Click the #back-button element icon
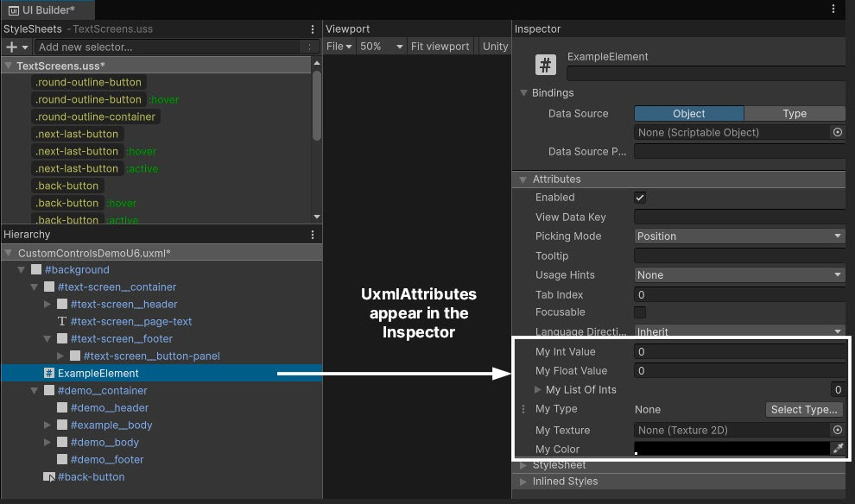Viewport: 855px width, 504px height. click(49, 476)
